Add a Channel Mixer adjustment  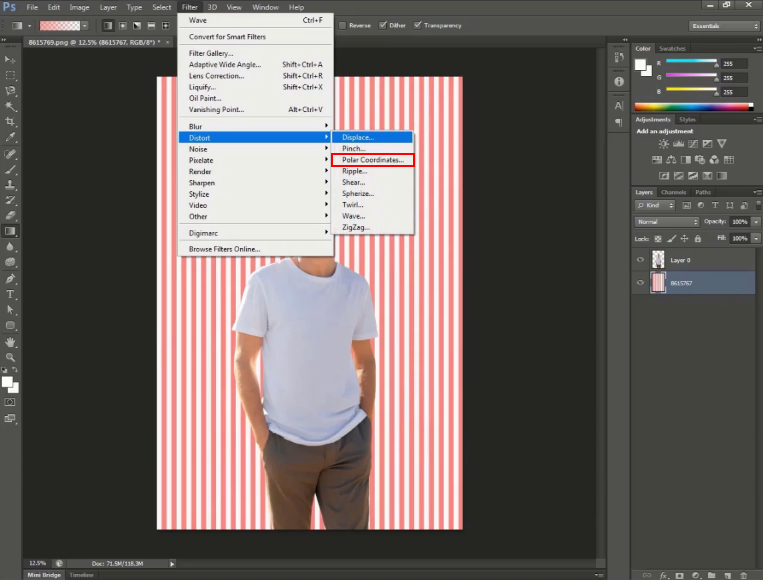pos(714,160)
